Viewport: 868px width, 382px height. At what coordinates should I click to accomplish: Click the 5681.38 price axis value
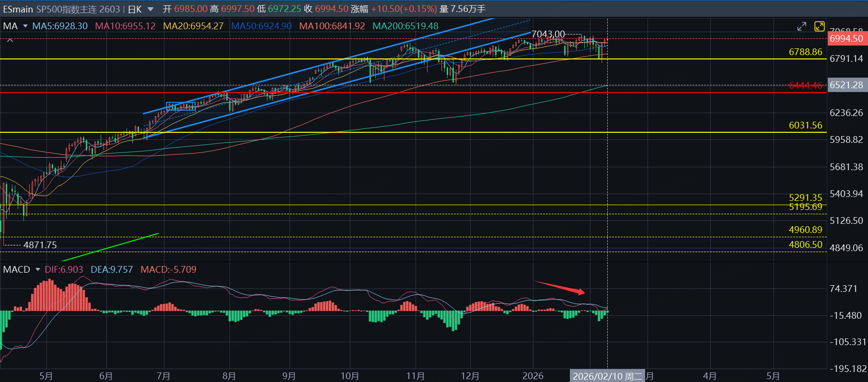[846, 167]
